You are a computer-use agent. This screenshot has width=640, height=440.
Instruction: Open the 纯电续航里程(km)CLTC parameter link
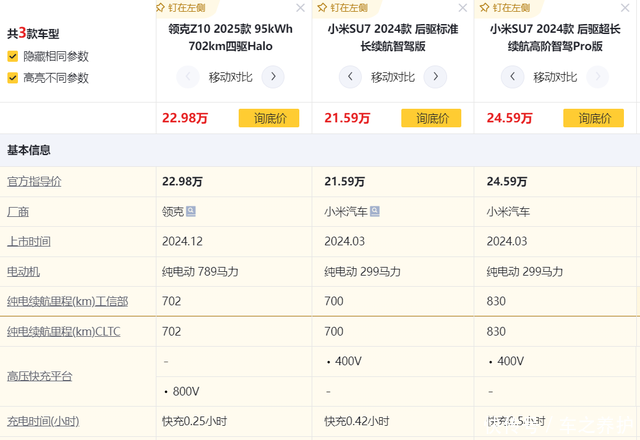pyautogui.click(x=63, y=331)
